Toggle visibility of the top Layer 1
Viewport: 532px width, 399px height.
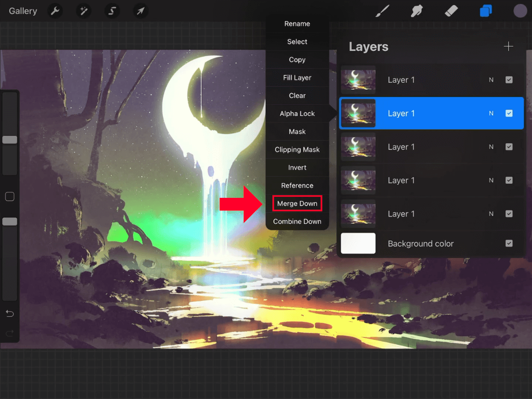tap(509, 80)
